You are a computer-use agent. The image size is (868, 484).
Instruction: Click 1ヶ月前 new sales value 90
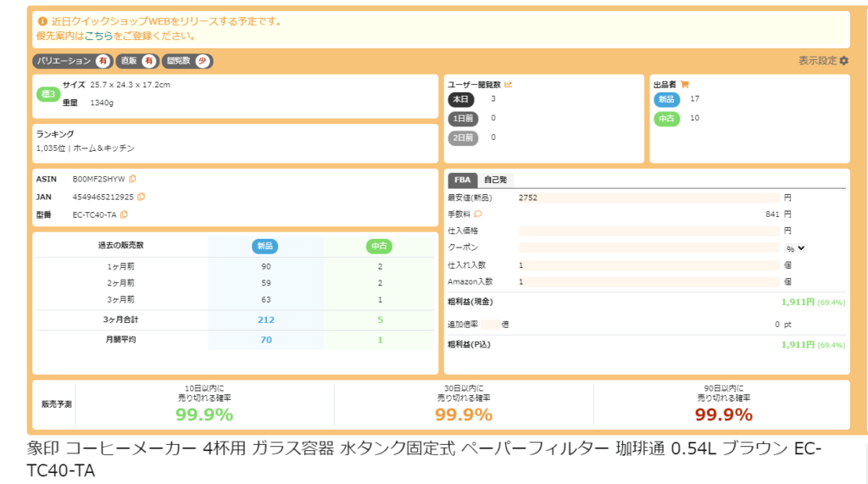[265, 266]
